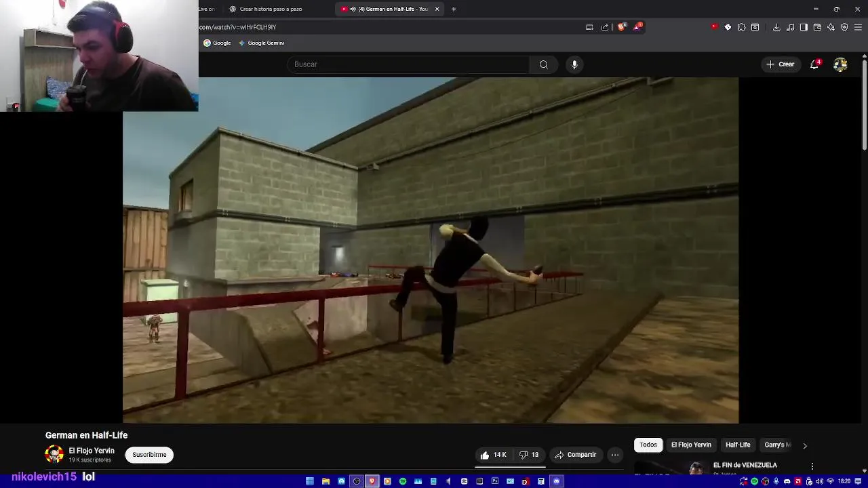
Task: Click the German en Half-Life video title
Action: 86,435
